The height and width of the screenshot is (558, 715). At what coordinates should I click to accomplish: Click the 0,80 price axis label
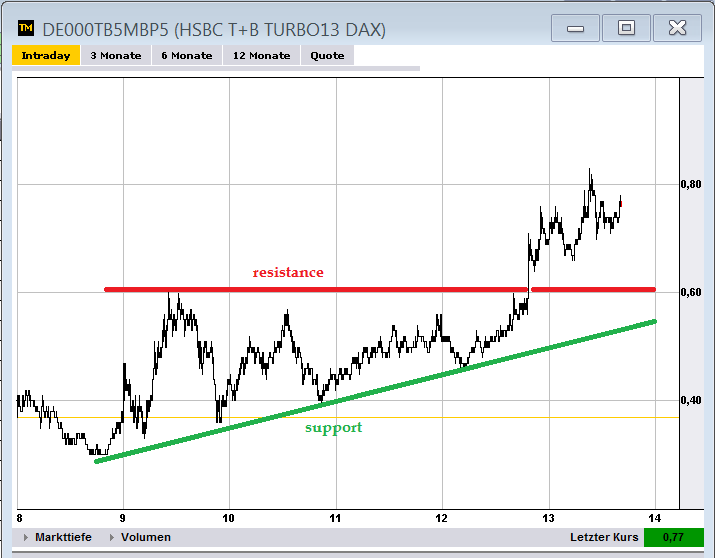[x=691, y=184]
